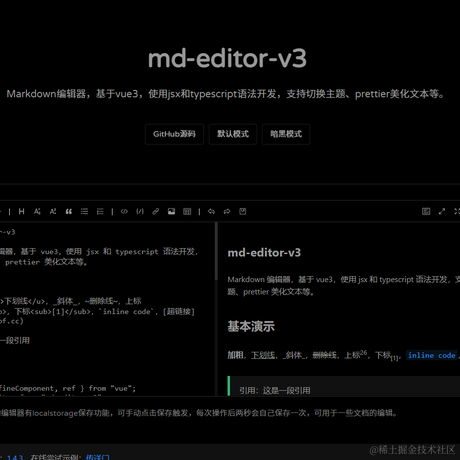Insert an ordered list

(100, 211)
